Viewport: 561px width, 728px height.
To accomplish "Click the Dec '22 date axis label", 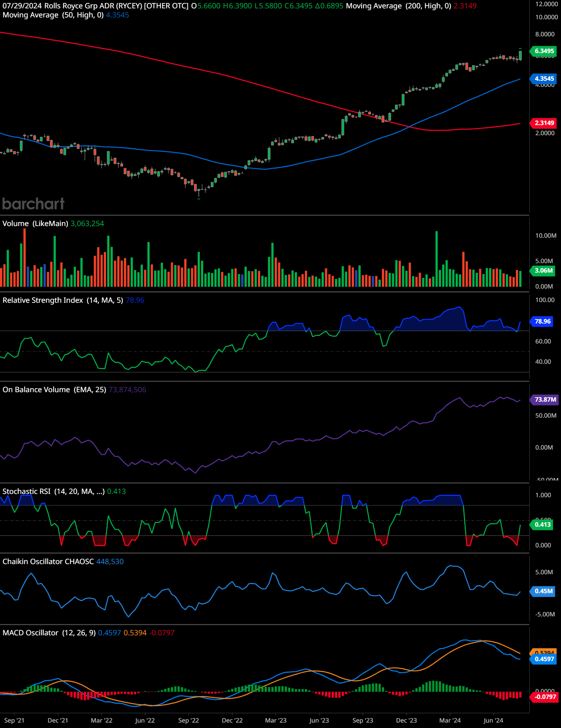I will tap(232, 720).
